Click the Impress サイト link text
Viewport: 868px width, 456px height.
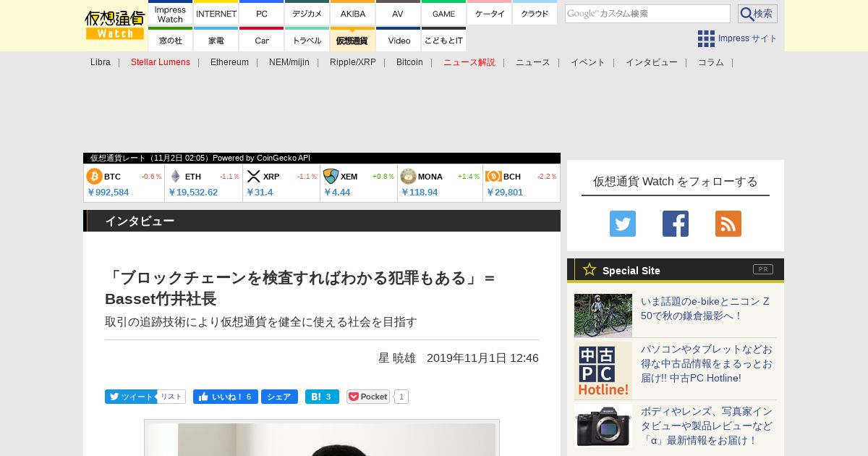point(748,38)
